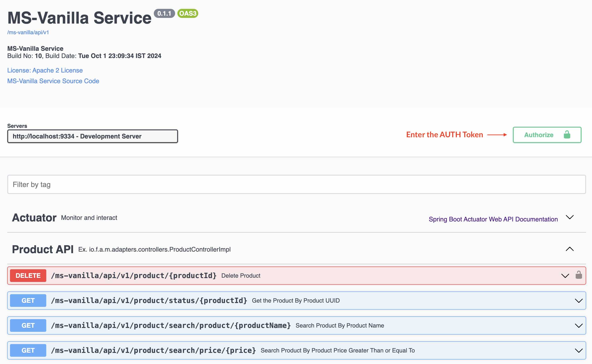592x364 pixels.
Task: Expand the search by price endpoint arrow
Action: coord(579,351)
